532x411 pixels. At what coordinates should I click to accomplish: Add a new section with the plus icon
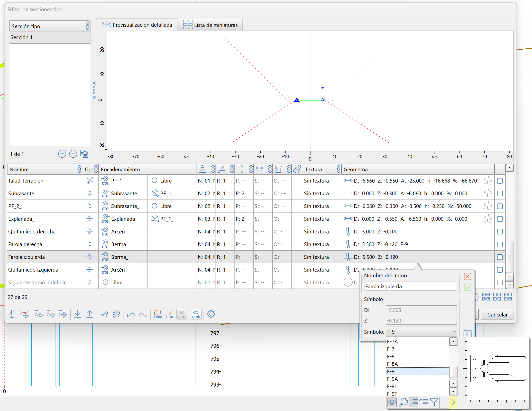[x=62, y=154]
